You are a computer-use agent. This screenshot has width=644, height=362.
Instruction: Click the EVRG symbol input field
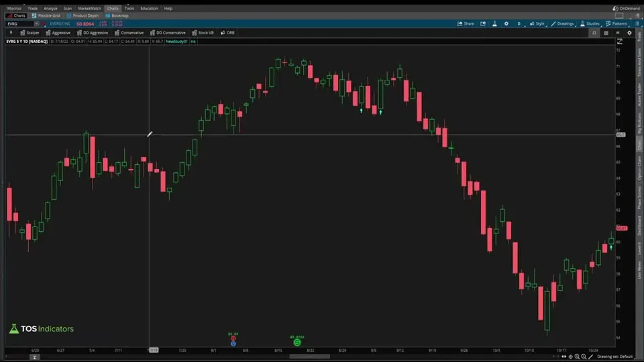point(19,24)
